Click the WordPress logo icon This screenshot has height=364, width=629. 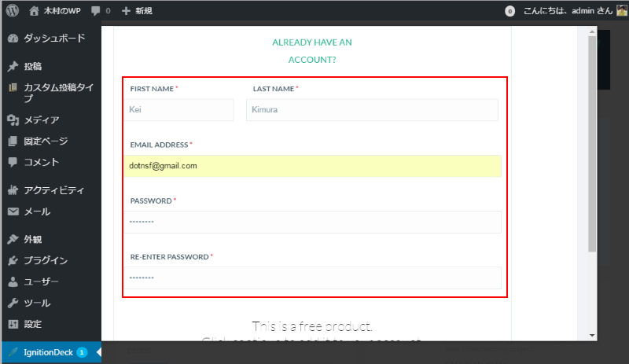pos(13,10)
